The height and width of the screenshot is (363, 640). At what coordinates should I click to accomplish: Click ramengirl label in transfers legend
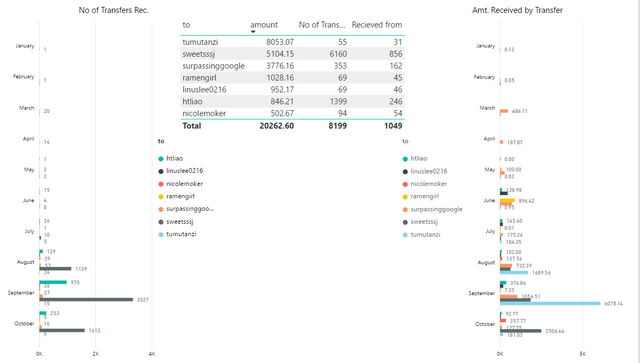180,196
